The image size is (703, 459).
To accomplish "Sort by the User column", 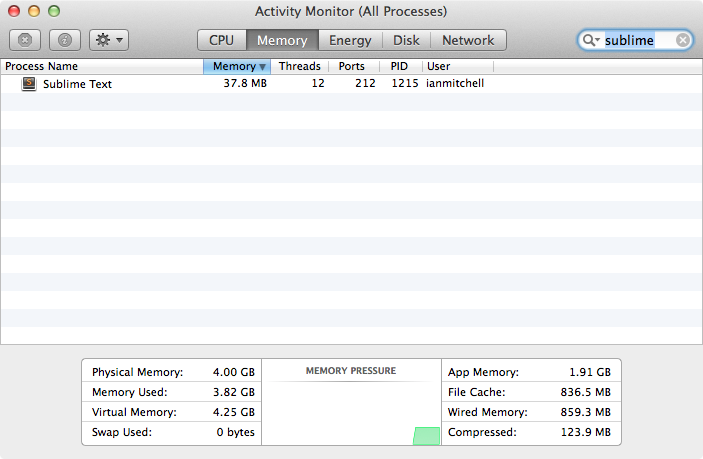I will pyautogui.click(x=457, y=66).
